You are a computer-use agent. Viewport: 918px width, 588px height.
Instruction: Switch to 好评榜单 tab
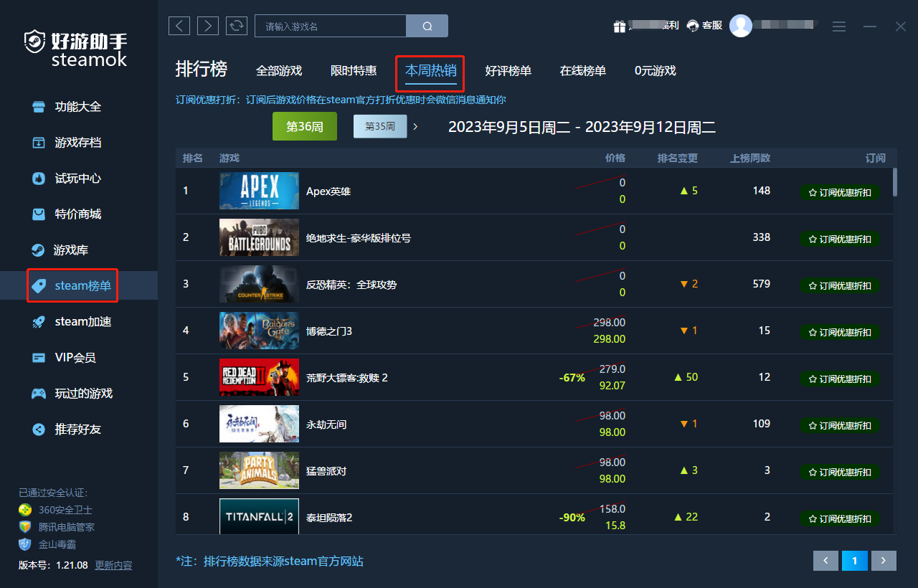pyautogui.click(x=508, y=71)
